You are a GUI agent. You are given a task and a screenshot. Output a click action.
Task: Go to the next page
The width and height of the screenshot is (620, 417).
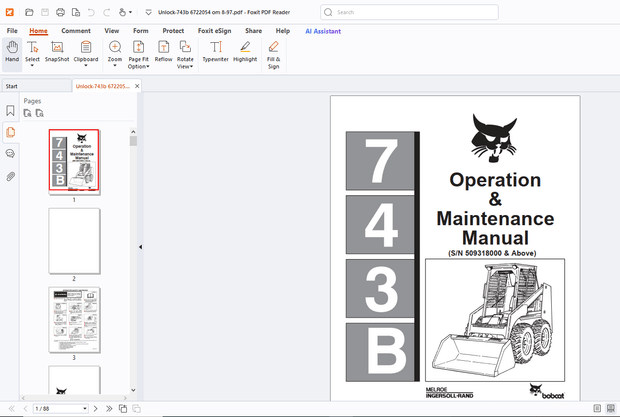tap(95, 409)
